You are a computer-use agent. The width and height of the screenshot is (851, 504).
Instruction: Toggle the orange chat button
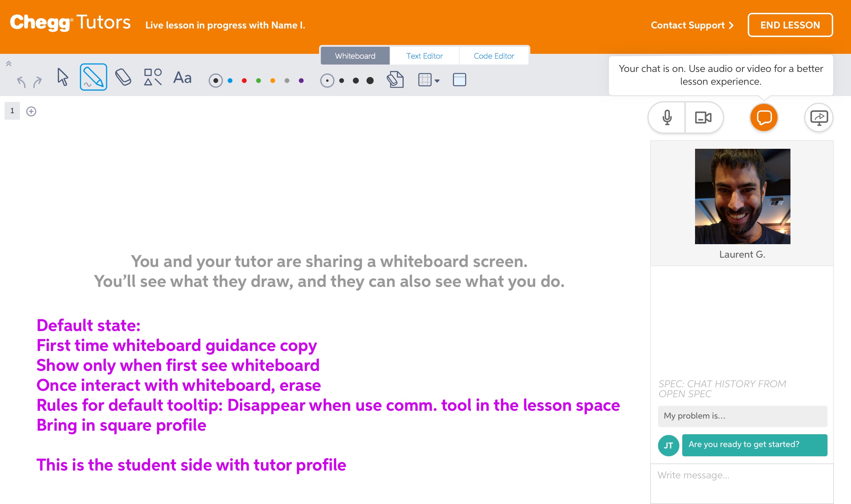point(764,117)
